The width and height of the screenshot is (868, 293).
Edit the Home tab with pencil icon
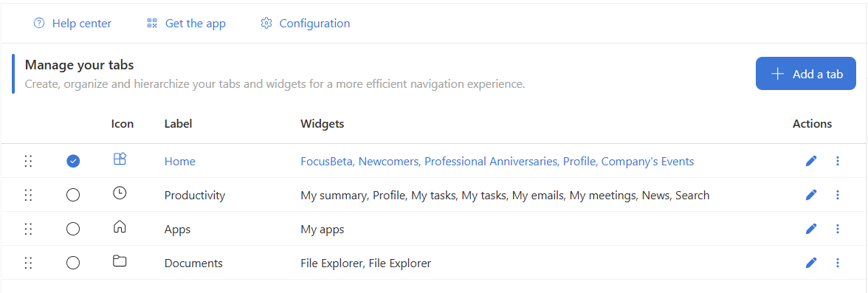[811, 161]
